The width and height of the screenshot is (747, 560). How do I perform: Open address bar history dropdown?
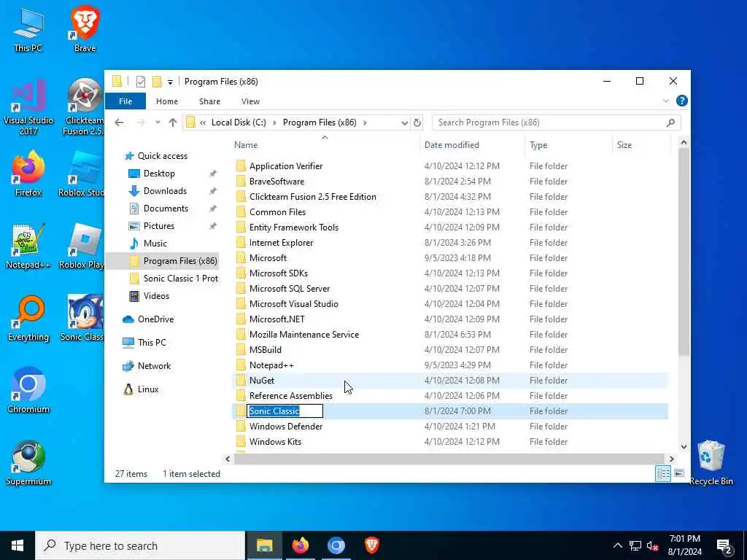coord(404,122)
